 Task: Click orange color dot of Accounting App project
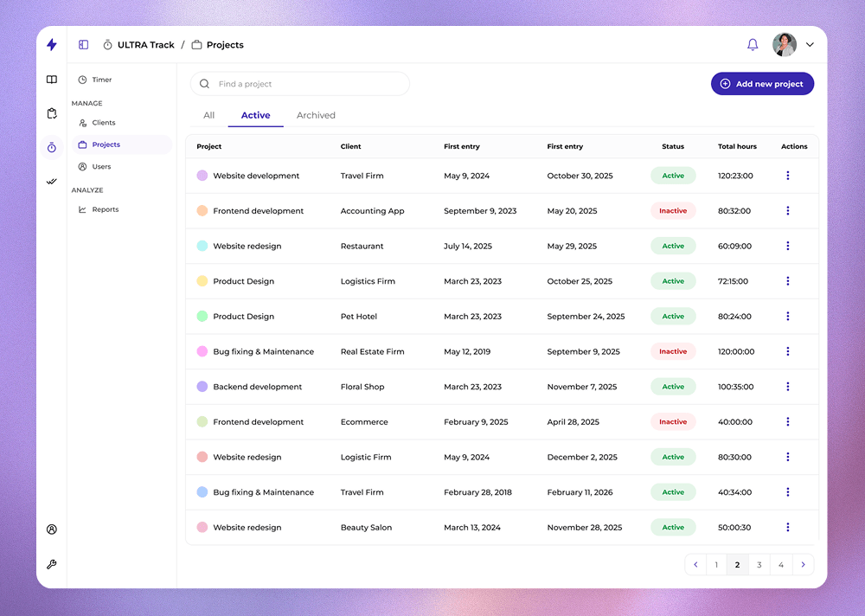202,211
